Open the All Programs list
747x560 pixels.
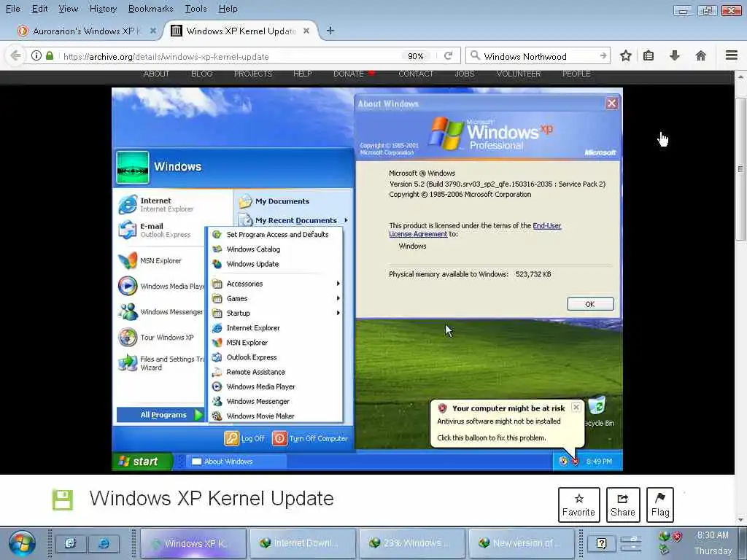click(160, 415)
